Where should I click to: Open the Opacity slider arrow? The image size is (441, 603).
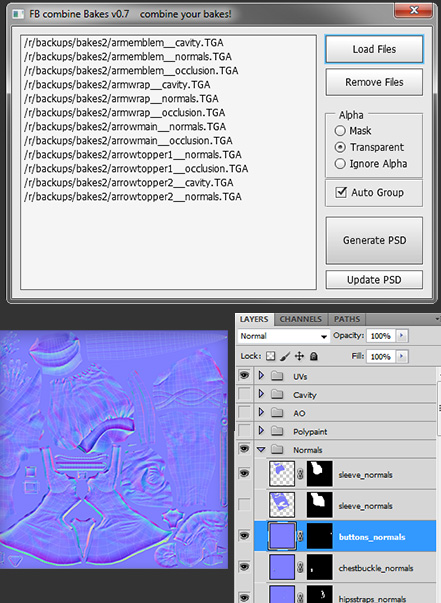401,335
